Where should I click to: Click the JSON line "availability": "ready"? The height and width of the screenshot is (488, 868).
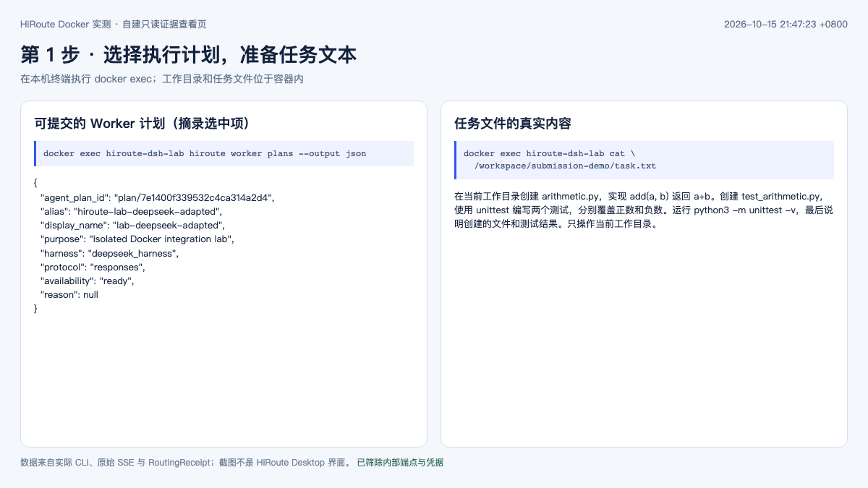pyautogui.click(x=87, y=281)
